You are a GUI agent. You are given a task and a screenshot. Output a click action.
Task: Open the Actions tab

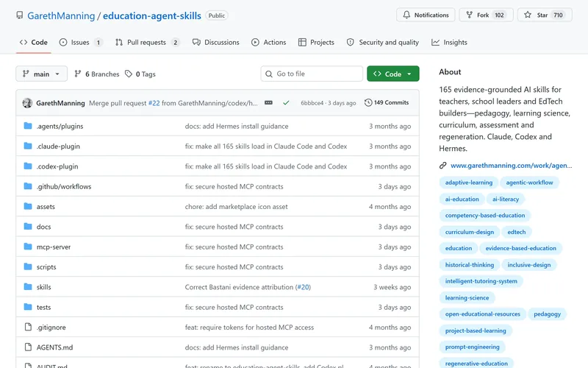click(269, 43)
